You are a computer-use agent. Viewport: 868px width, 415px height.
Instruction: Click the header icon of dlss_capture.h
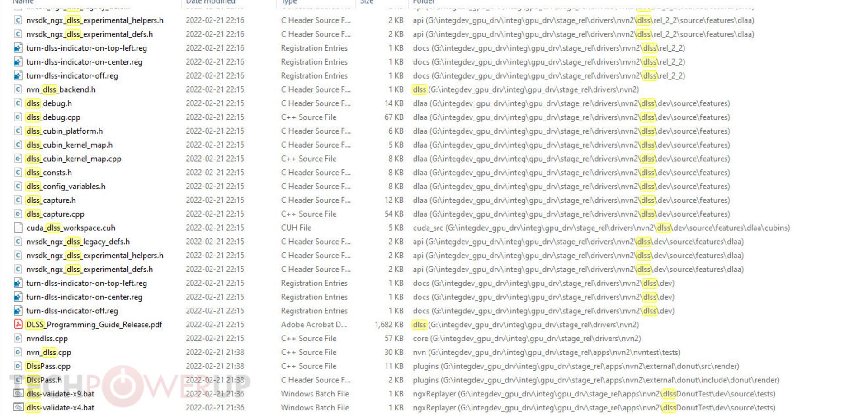click(18, 200)
